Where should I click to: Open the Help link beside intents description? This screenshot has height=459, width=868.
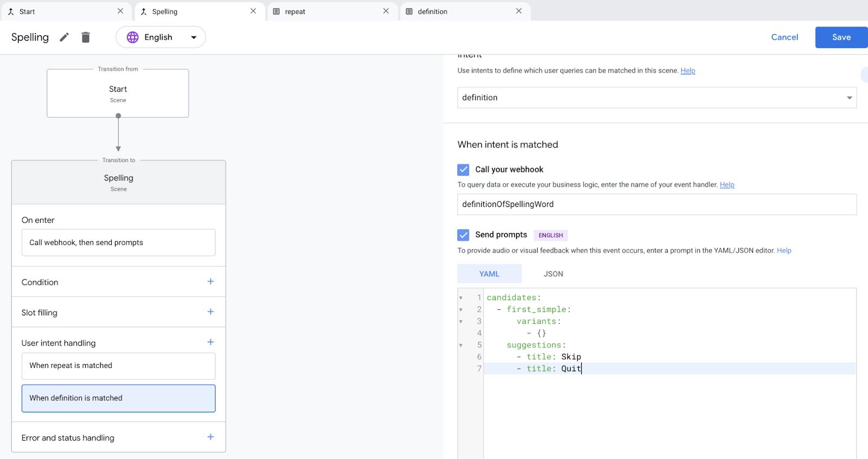click(687, 71)
